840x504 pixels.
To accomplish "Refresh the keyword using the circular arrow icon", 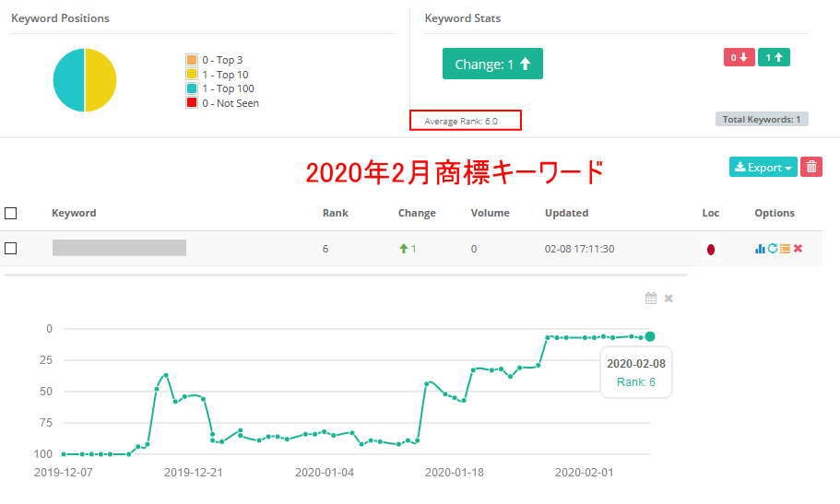I will tap(772, 248).
